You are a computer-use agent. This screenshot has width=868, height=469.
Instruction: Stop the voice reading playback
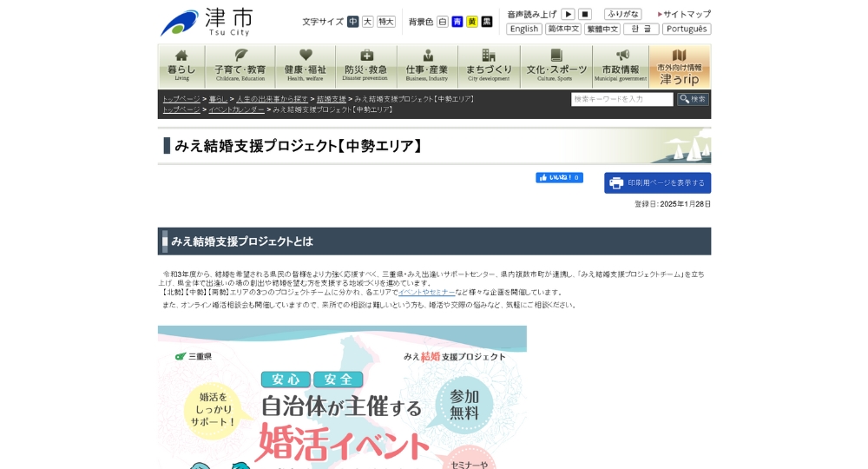tap(585, 14)
